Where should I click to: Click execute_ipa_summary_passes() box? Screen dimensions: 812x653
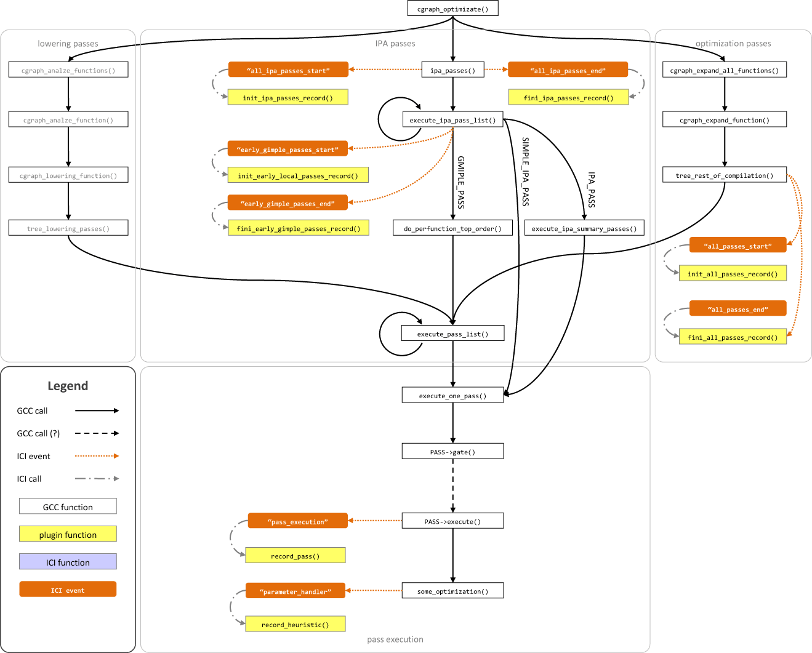point(584,228)
